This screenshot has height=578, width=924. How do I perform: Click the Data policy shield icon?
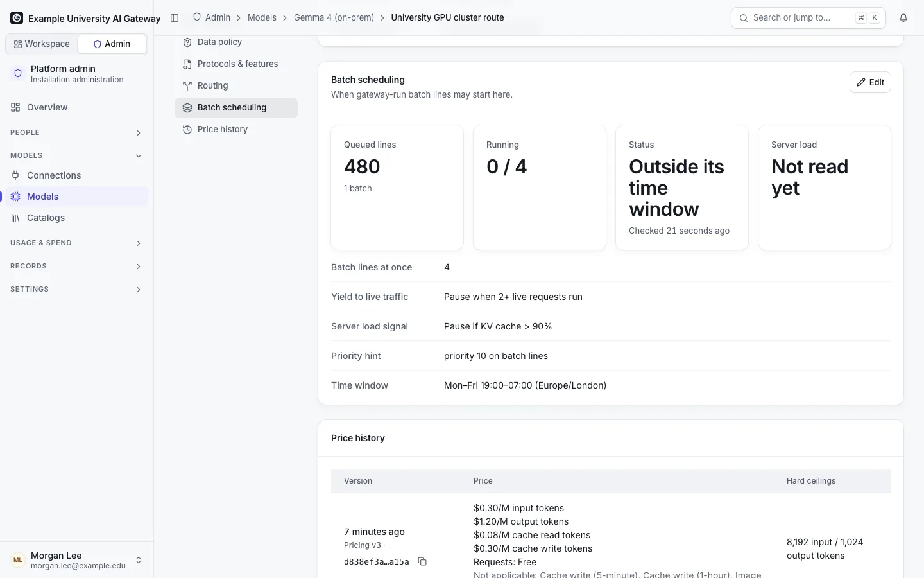click(x=187, y=42)
